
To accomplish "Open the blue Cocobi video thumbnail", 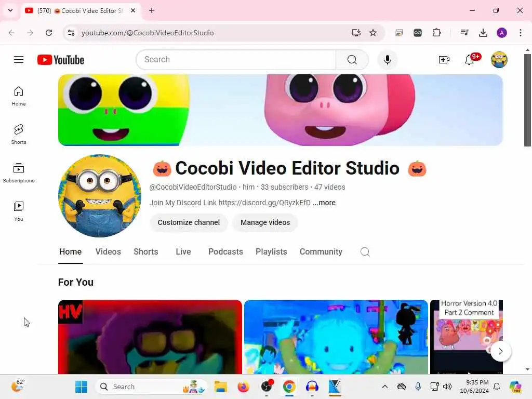I will coord(336,337).
